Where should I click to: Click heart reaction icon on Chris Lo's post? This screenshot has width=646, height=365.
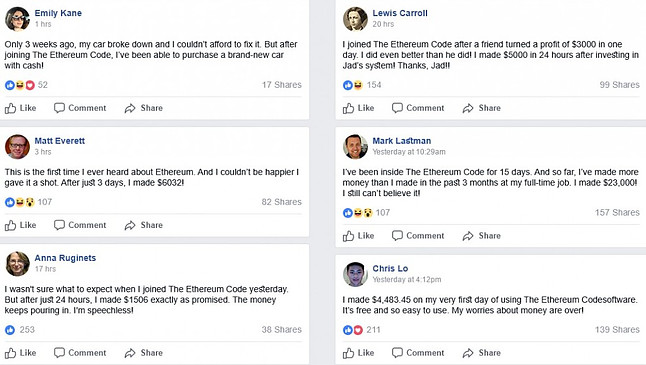tap(358, 330)
